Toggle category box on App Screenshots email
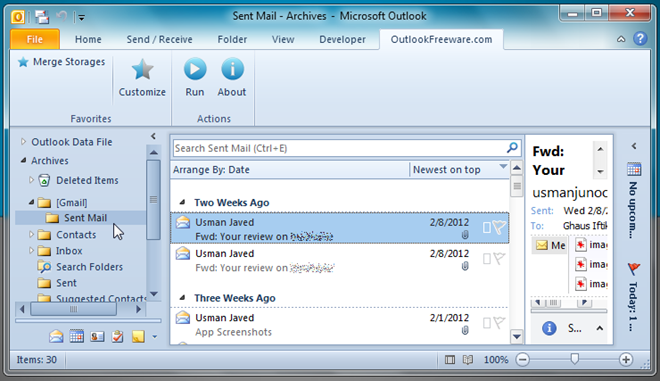This screenshot has width=660, height=381. click(487, 323)
